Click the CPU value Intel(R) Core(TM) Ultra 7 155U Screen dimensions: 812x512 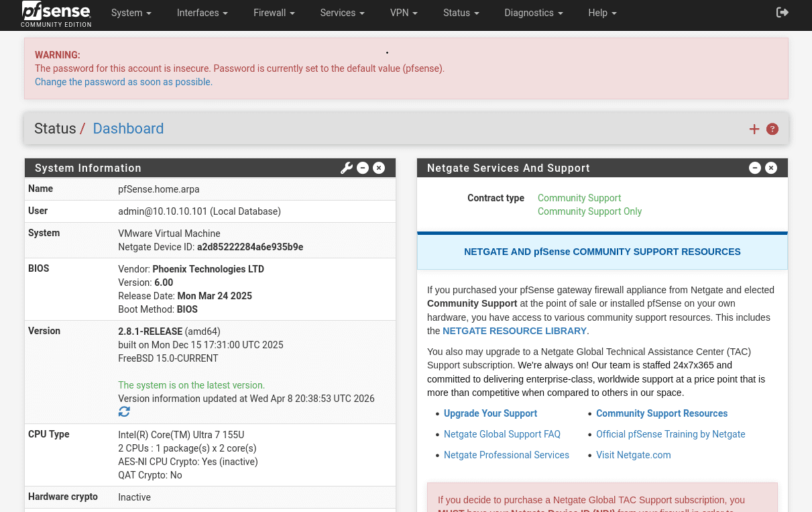pos(181,434)
